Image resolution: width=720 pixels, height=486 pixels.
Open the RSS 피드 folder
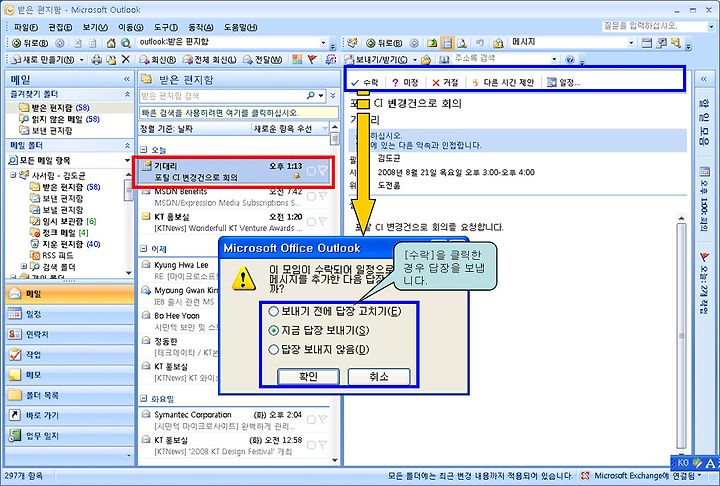click(52, 255)
